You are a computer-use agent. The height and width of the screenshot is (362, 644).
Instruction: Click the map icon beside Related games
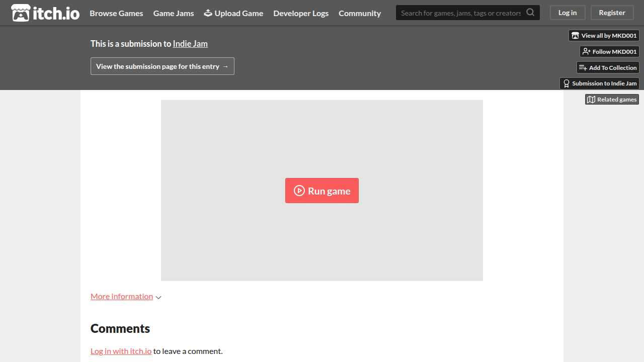591,100
